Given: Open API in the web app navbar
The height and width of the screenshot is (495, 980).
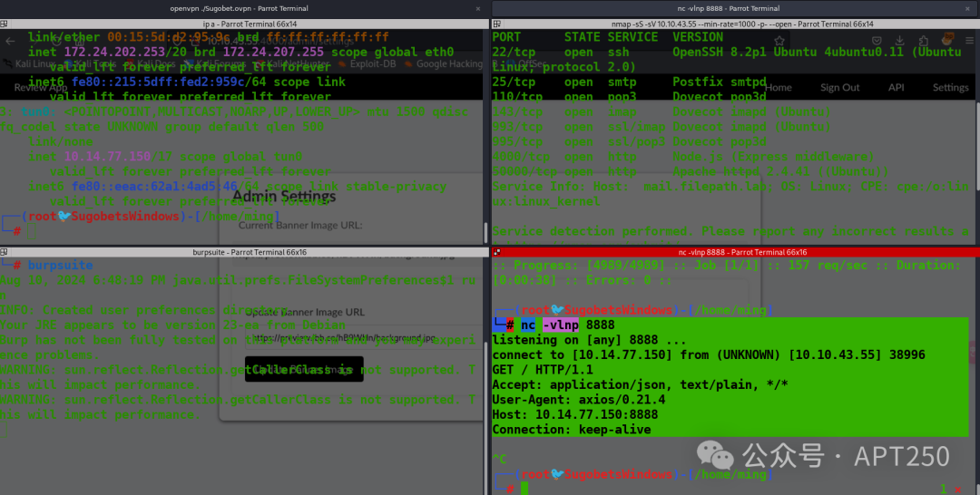Looking at the screenshot, I should pyautogui.click(x=897, y=87).
